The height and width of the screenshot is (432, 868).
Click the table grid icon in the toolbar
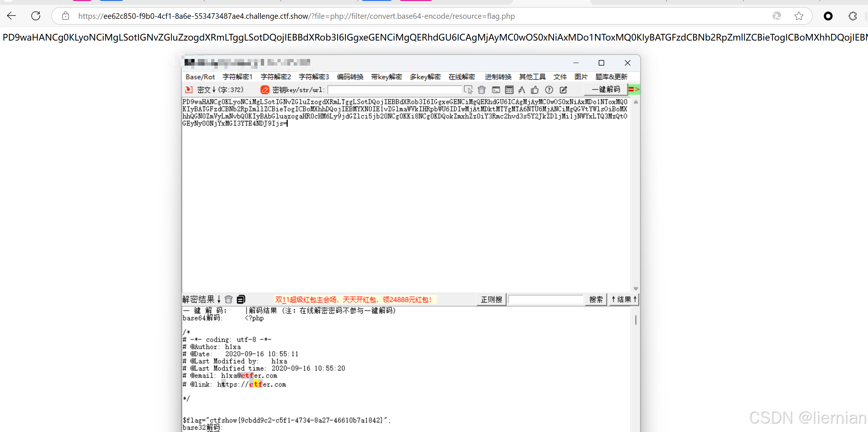509,90
